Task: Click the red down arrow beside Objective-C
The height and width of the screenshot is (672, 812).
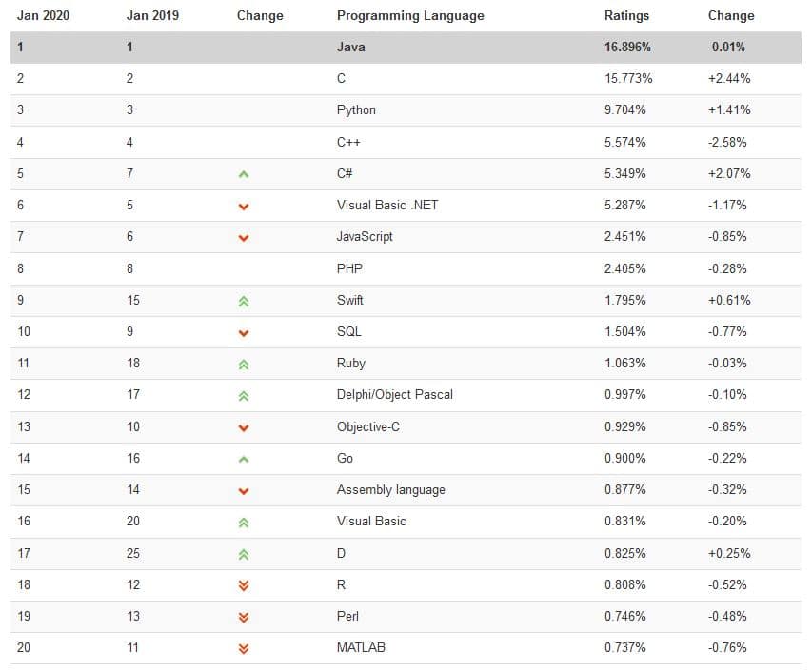Action: click(244, 428)
